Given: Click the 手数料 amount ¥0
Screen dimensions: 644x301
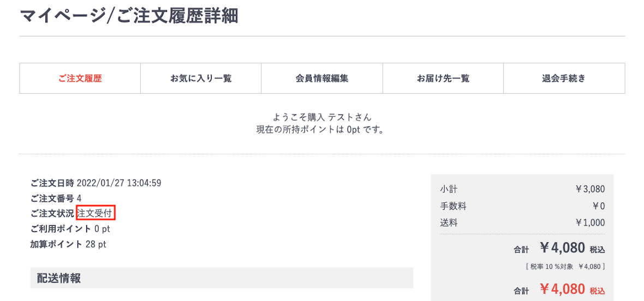Looking at the screenshot, I should (598, 206).
